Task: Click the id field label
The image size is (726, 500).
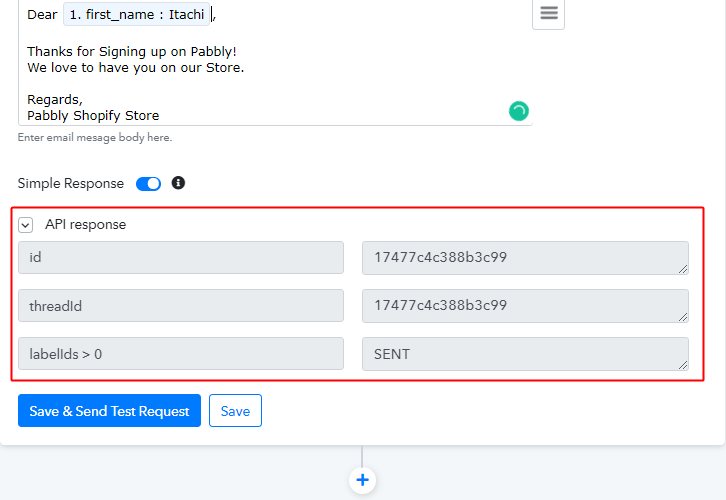Action: click(181, 257)
